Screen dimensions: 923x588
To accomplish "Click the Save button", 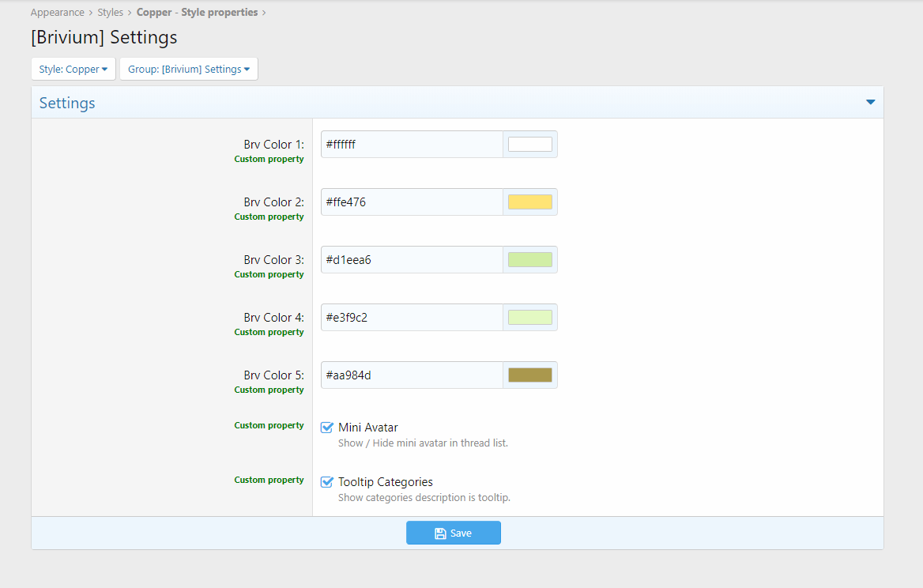I will (x=454, y=533).
